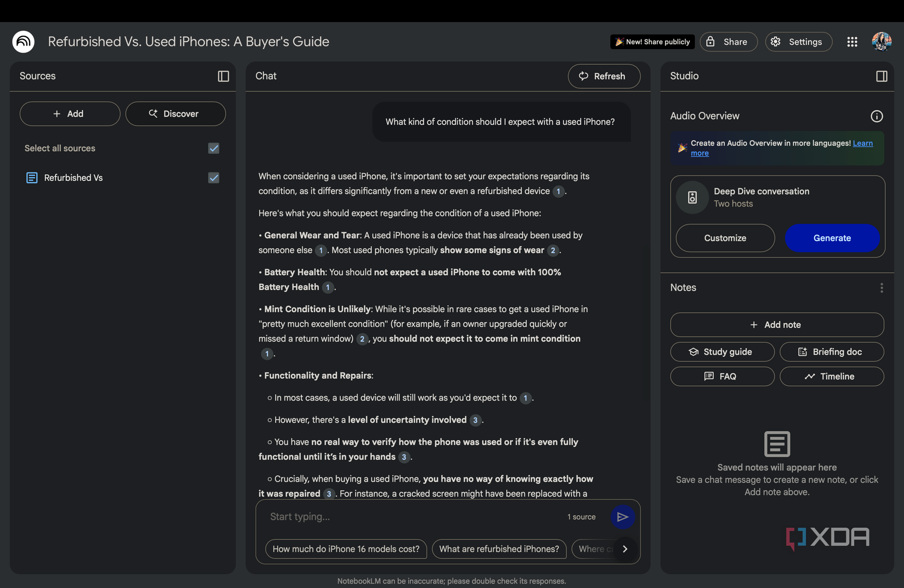Generate an FAQ note
The width and height of the screenshot is (904, 588).
[722, 376]
